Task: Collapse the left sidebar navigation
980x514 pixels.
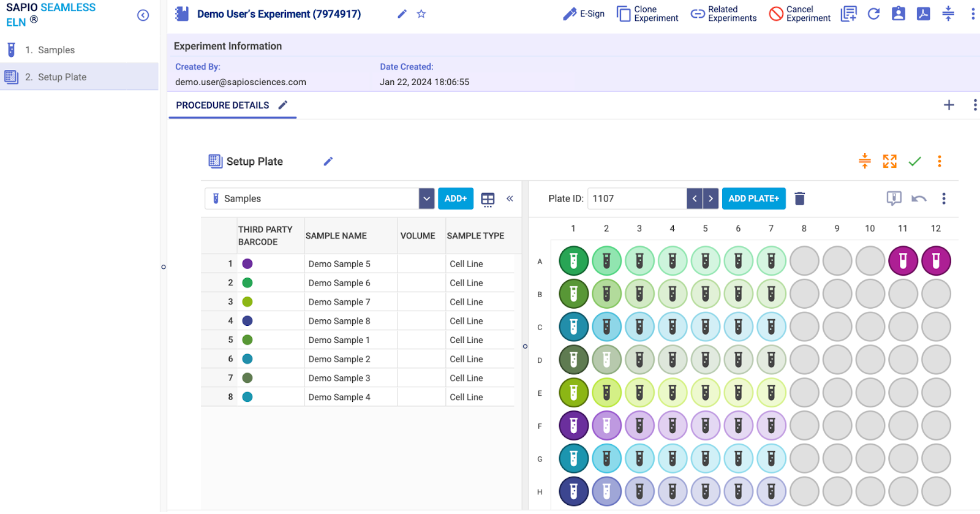Action: click(143, 15)
